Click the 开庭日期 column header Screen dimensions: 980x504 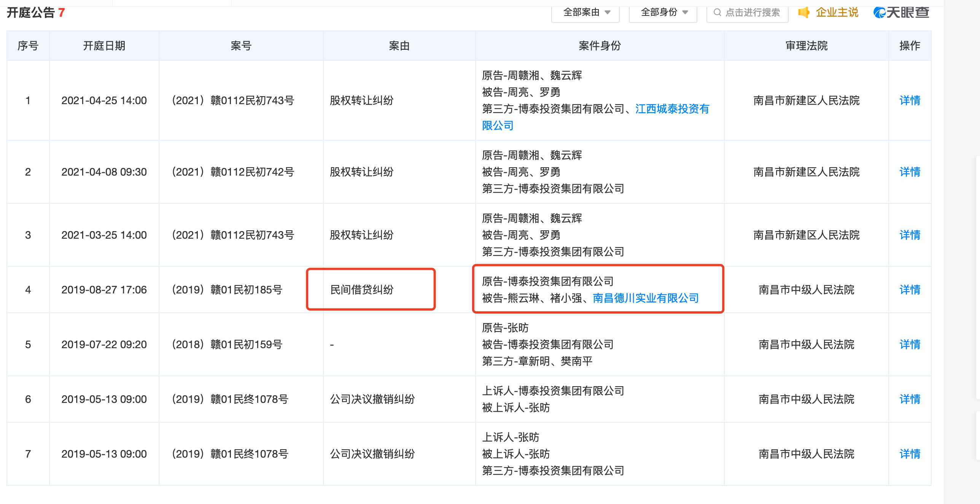click(x=104, y=46)
